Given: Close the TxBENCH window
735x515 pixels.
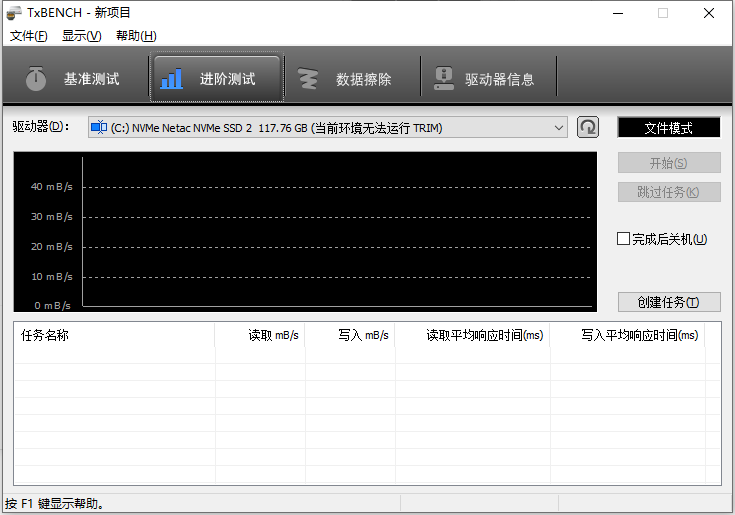Looking at the screenshot, I should 709,13.
